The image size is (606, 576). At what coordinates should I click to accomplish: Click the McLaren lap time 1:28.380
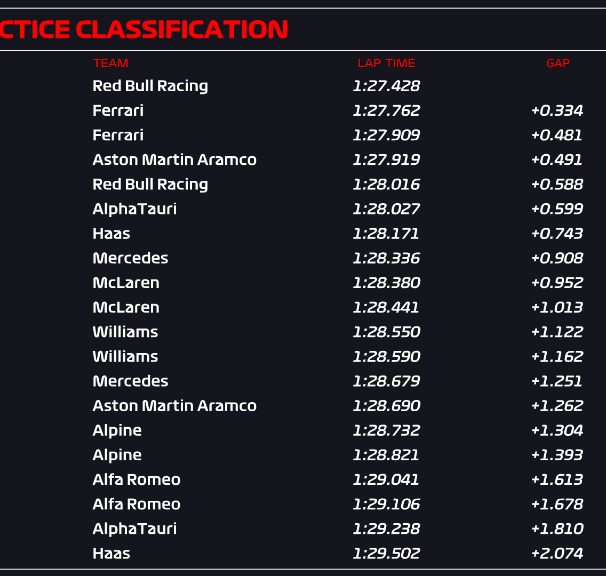[386, 283]
